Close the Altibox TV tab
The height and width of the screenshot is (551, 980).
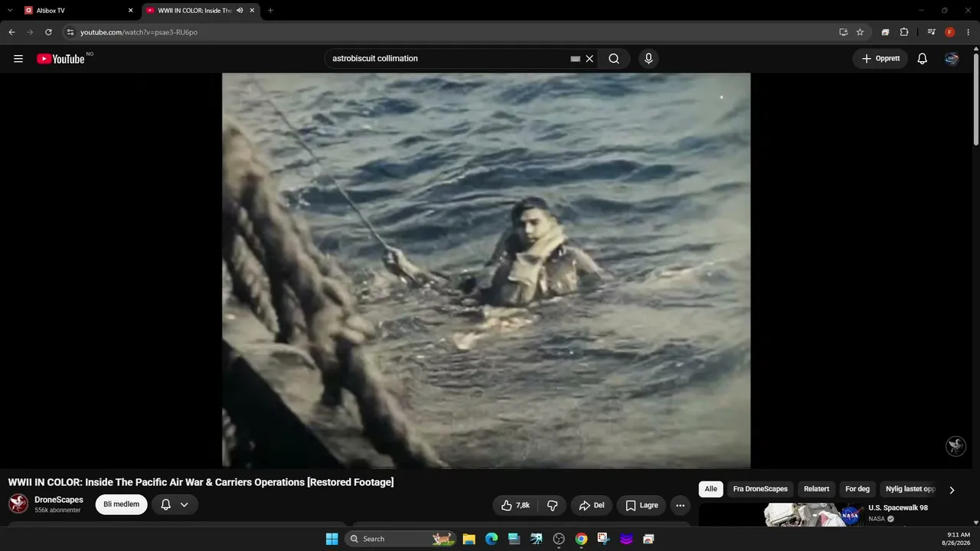130,11
